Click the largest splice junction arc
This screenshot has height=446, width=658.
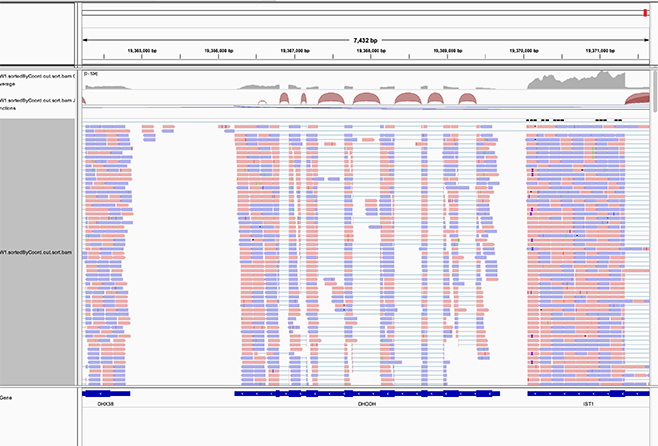point(332,99)
